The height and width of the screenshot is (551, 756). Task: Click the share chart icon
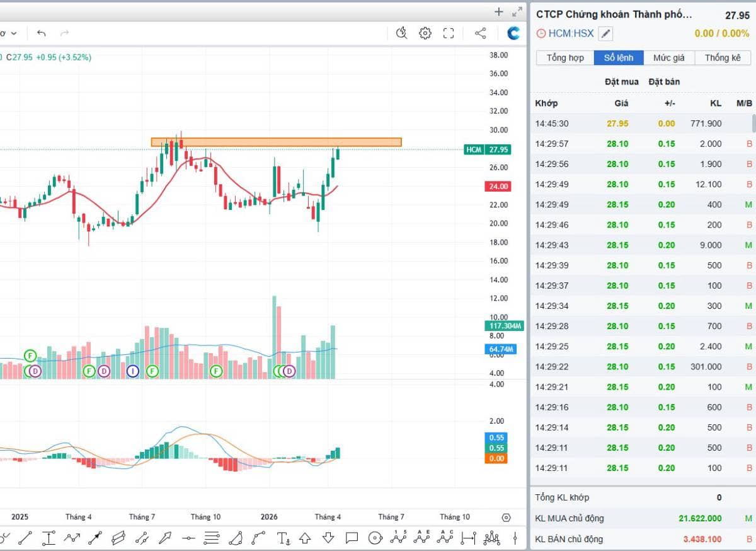tap(480, 33)
